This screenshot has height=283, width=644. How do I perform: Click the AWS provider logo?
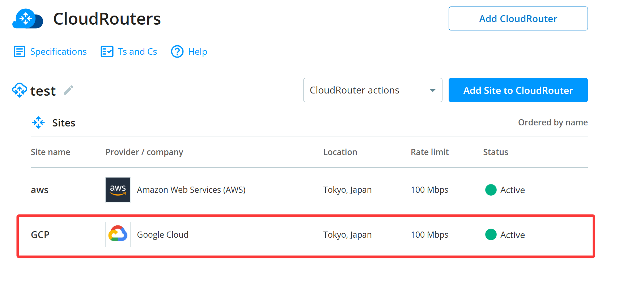point(118,190)
